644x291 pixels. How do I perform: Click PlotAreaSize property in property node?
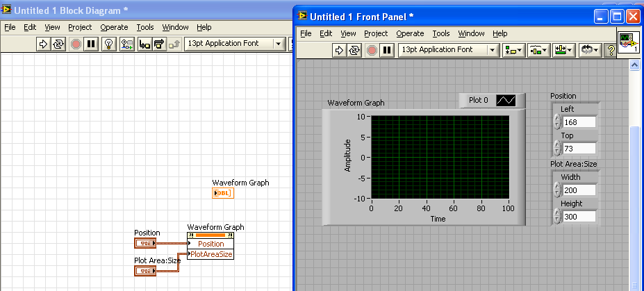point(210,254)
